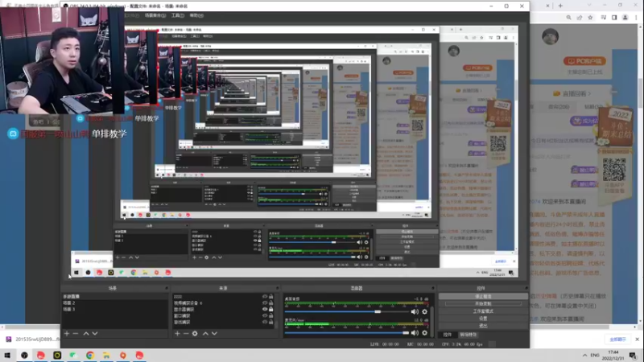Click 开始录制 button
The image size is (644, 362).
coord(483,304)
